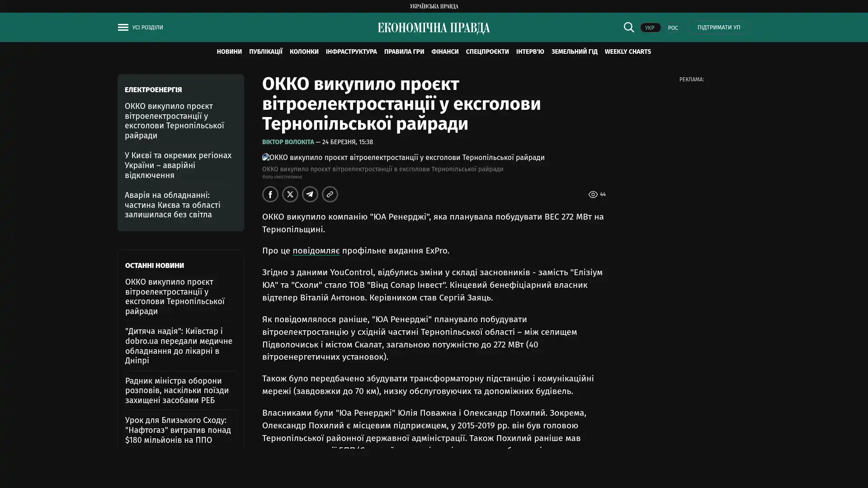Click the date '24 березня, 15:38'
The image size is (868, 488).
coord(347,142)
